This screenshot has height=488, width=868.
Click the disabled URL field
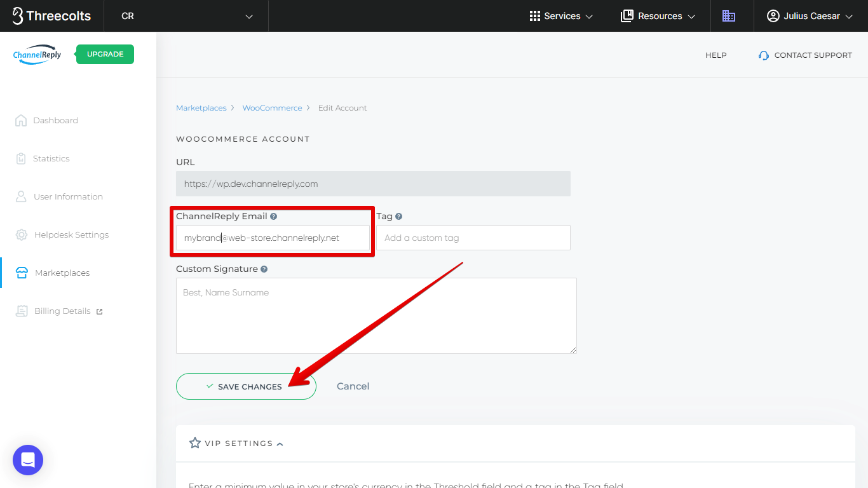click(x=373, y=184)
